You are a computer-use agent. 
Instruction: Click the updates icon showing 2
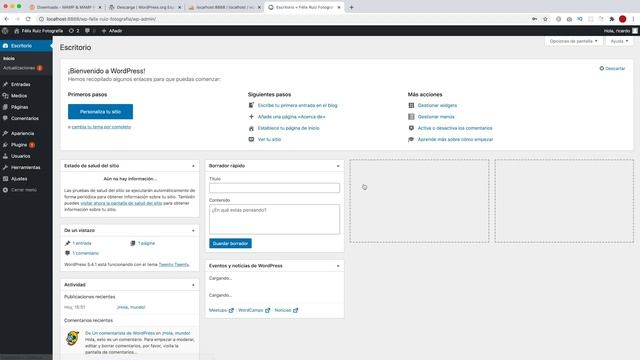(x=74, y=31)
